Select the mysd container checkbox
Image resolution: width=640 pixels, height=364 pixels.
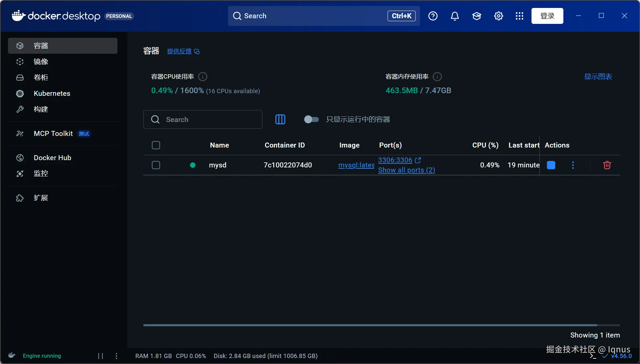(156, 165)
